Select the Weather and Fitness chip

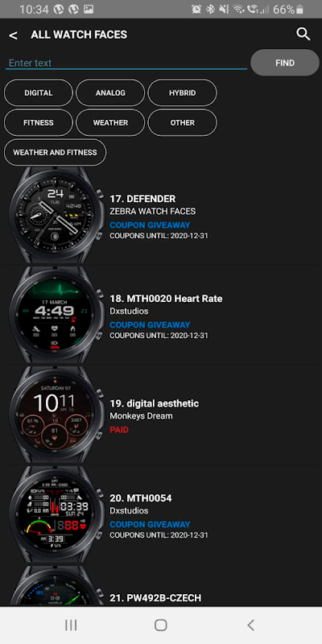(x=55, y=152)
